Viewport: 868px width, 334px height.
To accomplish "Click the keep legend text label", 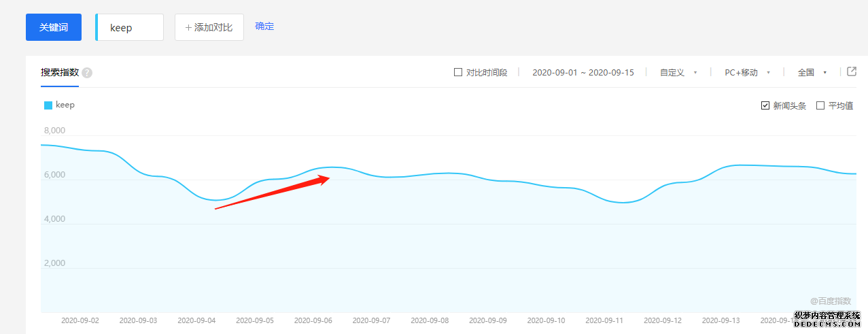I will tap(65, 105).
